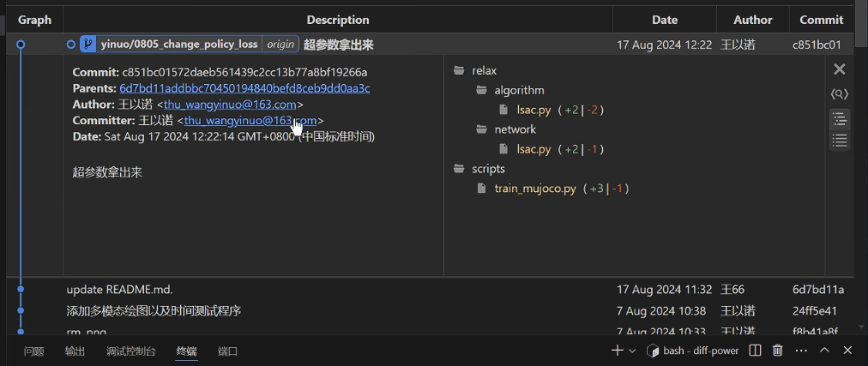The image size is (868, 366).
Task: Switch to file tree view
Action: coord(840,118)
